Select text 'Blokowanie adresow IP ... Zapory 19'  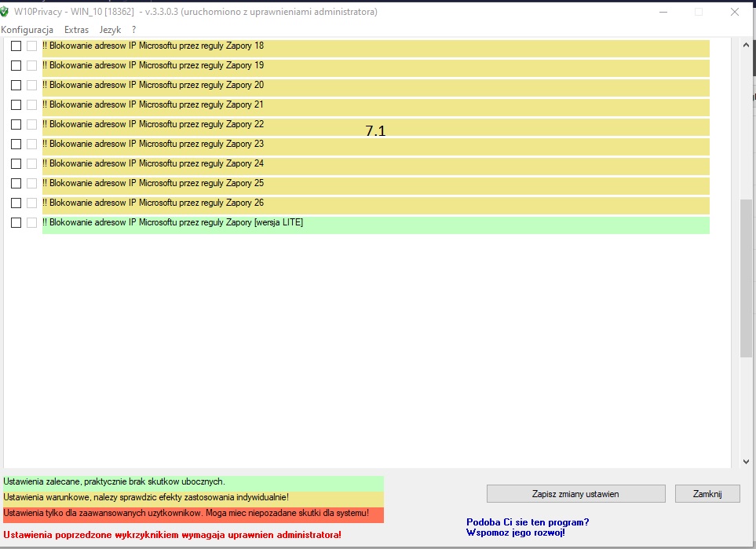pyautogui.click(x=153, y=66)
